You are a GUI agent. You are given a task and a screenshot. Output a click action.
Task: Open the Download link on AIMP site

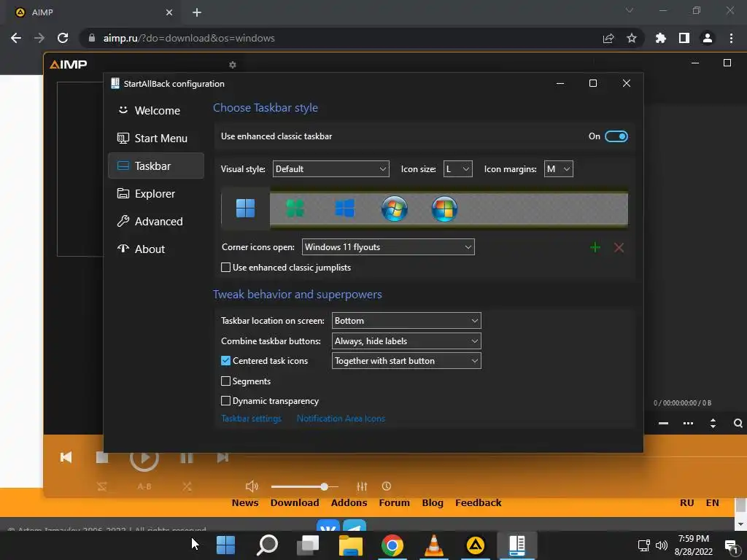pyautogui.click(x=295, y=503)
